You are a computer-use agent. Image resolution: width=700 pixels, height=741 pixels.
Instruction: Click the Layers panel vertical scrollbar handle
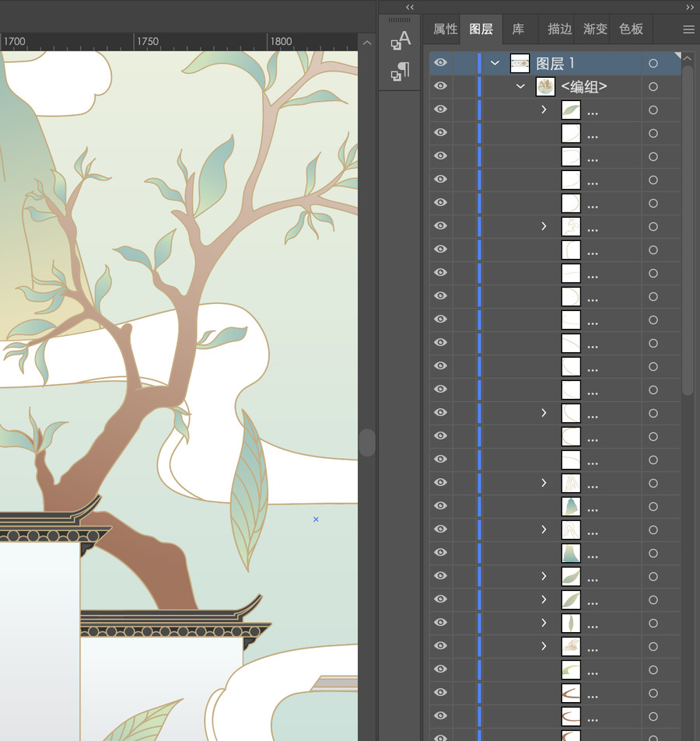pyautogui.click(x=688, y=230)
